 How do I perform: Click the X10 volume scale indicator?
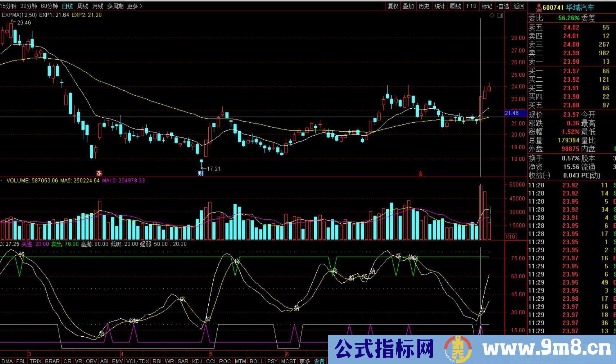(510, 237)
